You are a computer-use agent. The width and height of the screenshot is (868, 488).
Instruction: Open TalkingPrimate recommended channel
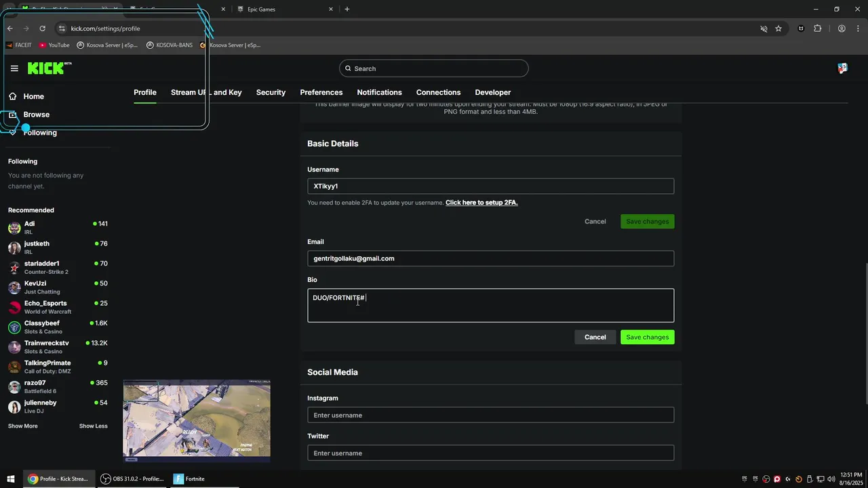pos(58,367)
